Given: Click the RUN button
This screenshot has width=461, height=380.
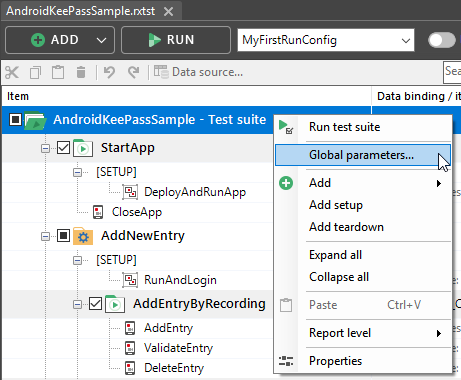Looking at the screenshot, I should 176,40.
